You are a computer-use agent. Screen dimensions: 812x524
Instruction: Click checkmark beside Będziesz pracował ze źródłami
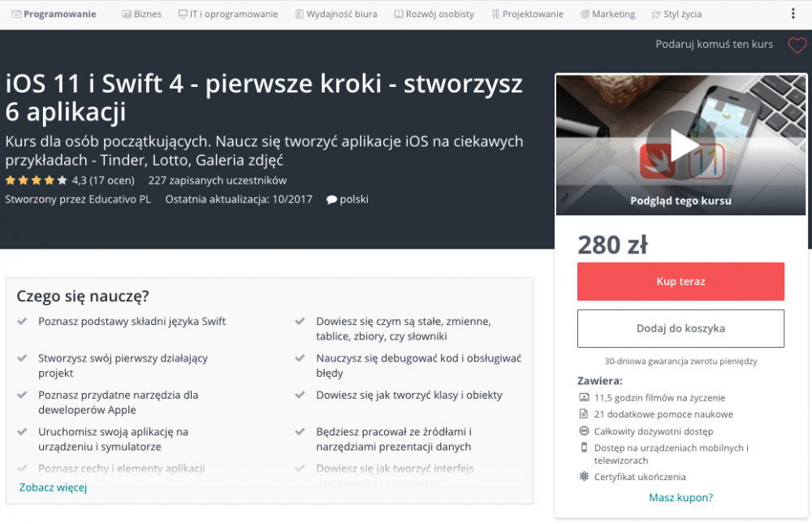point(300,431)
